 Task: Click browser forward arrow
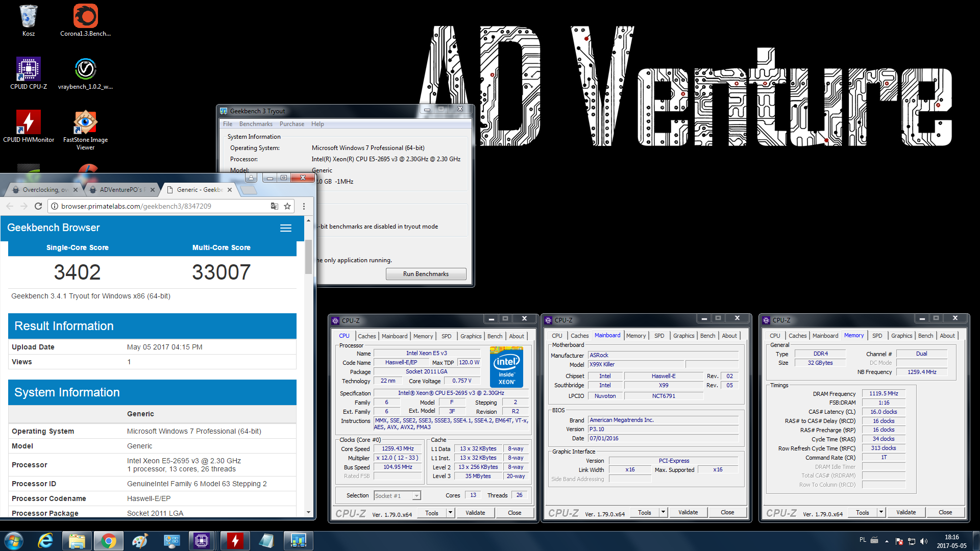[x=23, y=206]
